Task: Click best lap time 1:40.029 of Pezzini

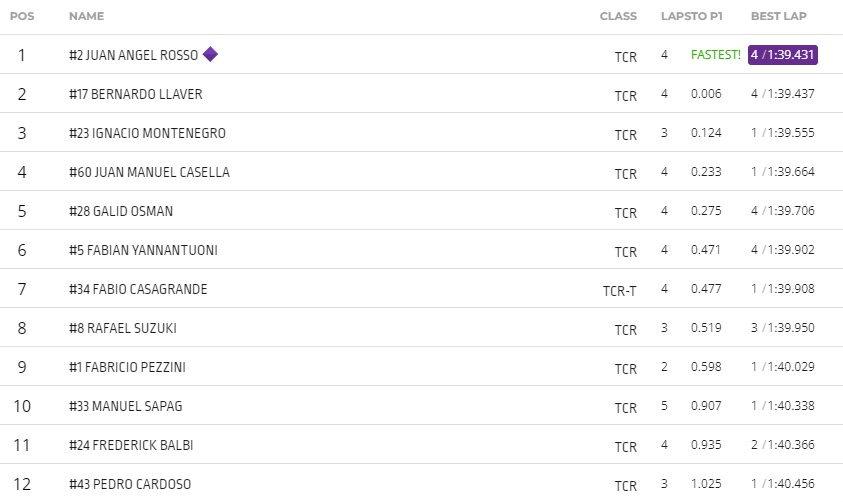Action: (x=791, y=367)
